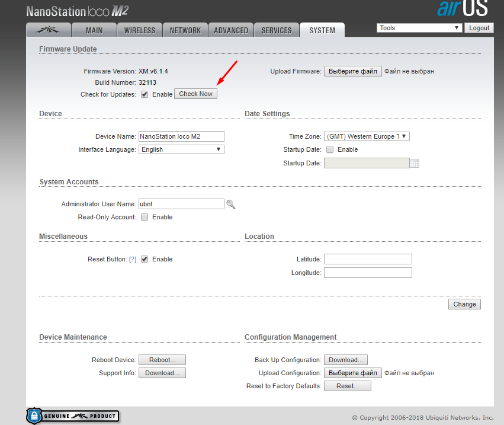Open the Reset Button [?] help link
The width and height of the screenshot is (504, 425).
pyautogui.click(x=133, y=259)
